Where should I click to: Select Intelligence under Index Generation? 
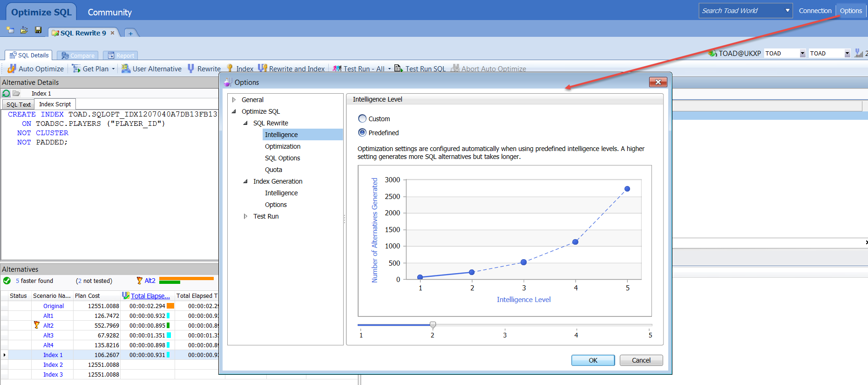tap(281, 193)
